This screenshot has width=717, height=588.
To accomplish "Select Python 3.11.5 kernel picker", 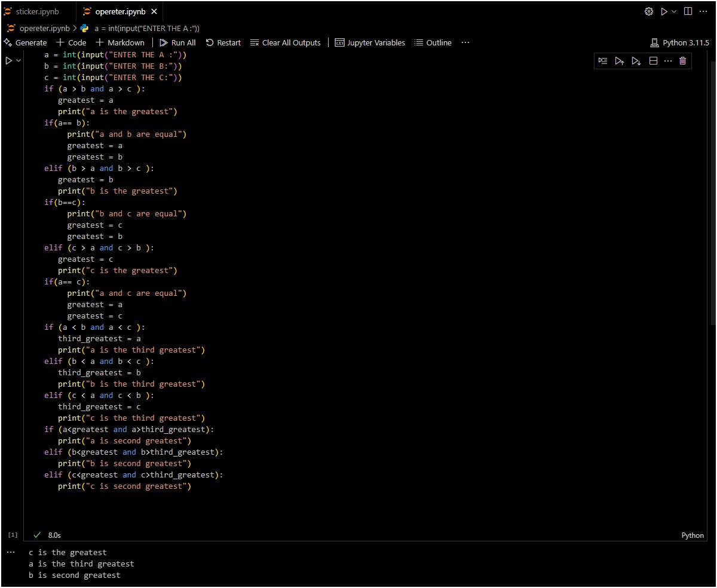I will [679, 42].
